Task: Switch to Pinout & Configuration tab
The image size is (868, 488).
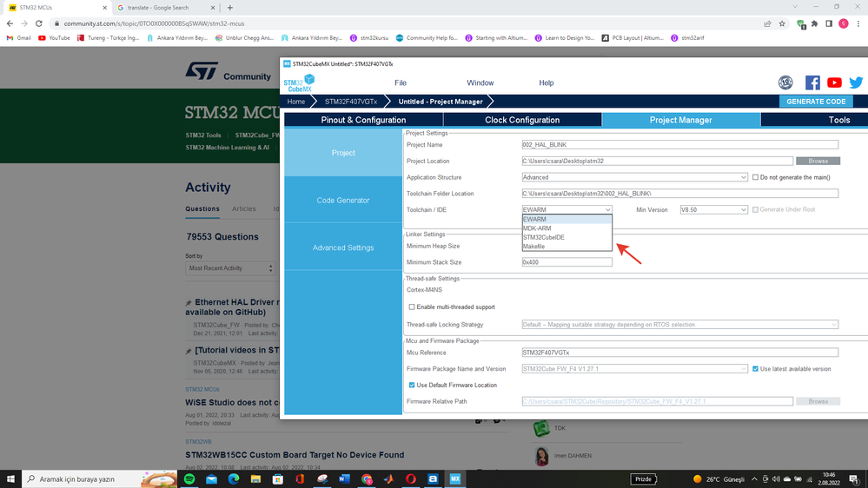Action: tap(363, 120)
